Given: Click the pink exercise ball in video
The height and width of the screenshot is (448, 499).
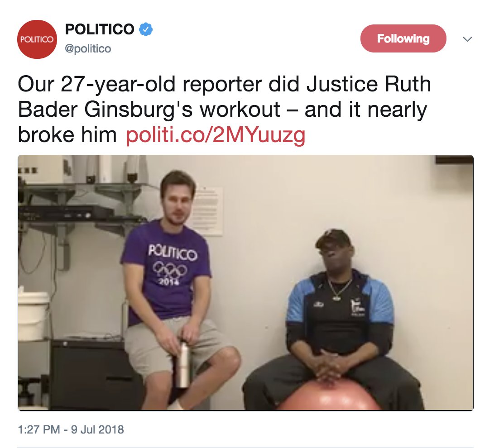Looking at the screenshot, I should click(x=329, y=395).
